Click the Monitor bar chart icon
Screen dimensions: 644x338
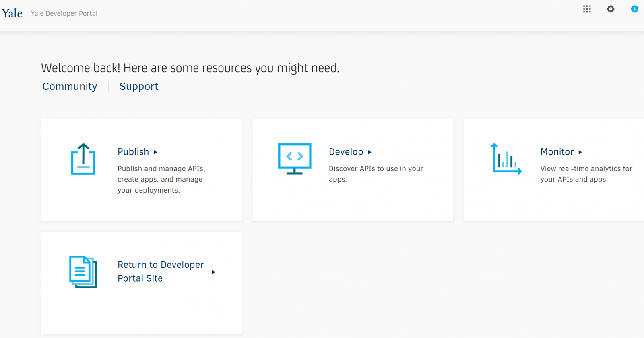506,159
